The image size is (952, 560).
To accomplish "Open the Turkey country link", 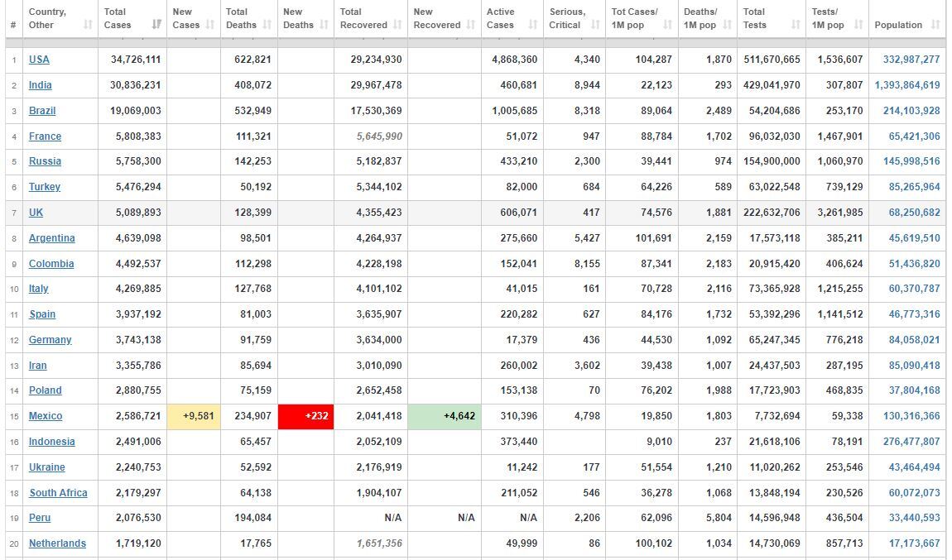I will click(45, 187).
